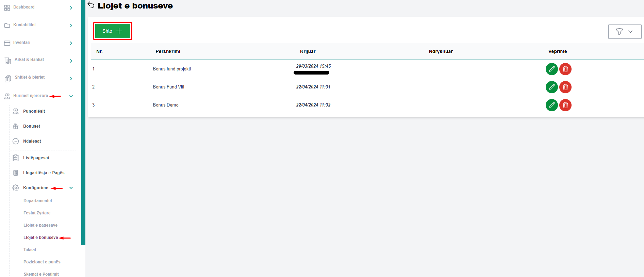Edit the Bonus Demo entry
The height and width of the screenshot is (277, 644).
[x=551, y=105]
